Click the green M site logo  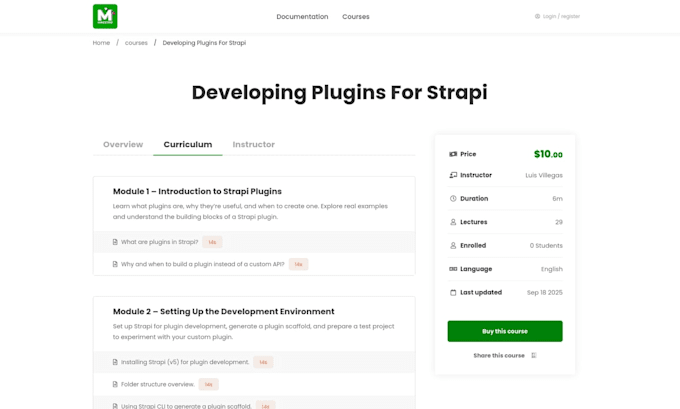click(x=105, y=16)
